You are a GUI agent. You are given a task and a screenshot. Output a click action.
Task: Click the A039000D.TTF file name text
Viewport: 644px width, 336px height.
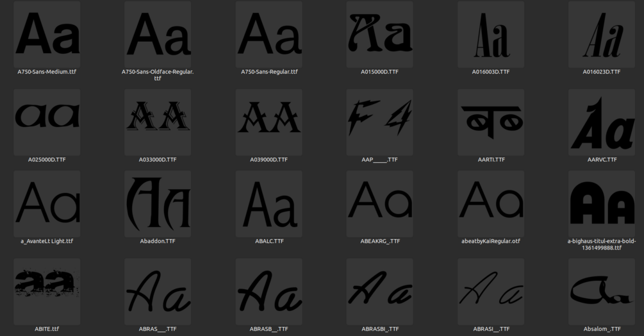coord(269,160)
